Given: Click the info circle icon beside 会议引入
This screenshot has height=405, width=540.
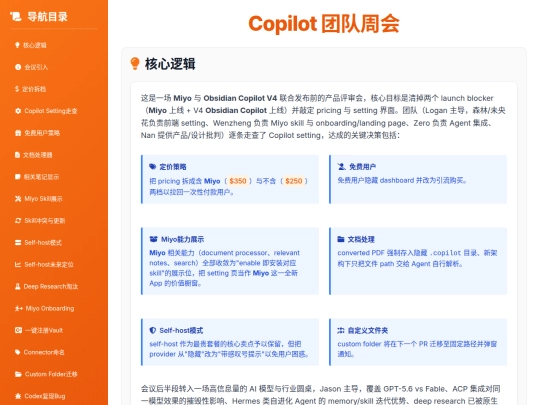Looking at the screenshot, I should 18,67.
